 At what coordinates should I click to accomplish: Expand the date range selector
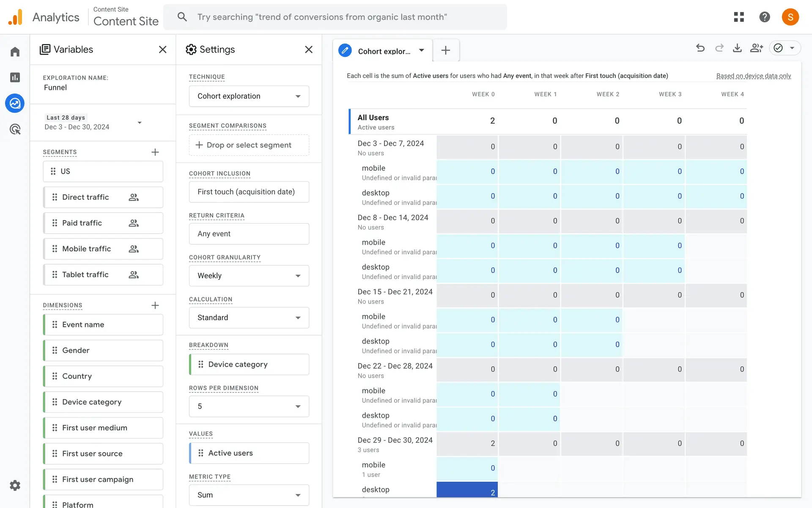tap(139, 123)
